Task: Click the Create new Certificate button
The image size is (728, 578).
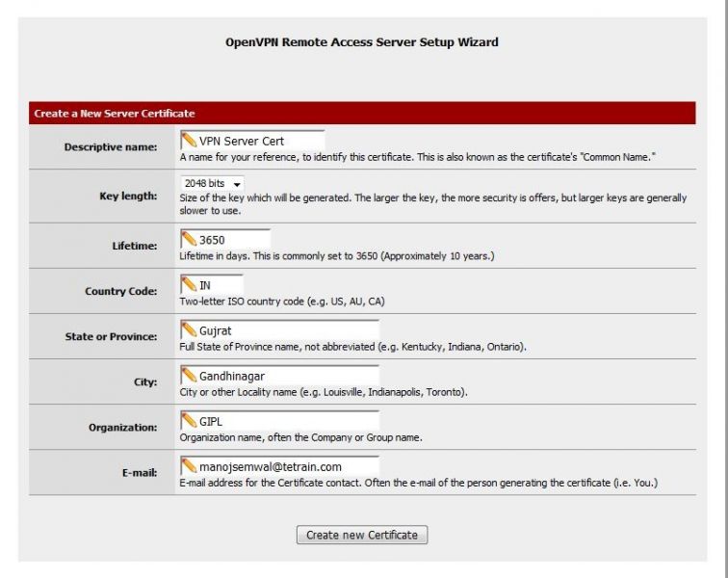Action: coord(362,535)
